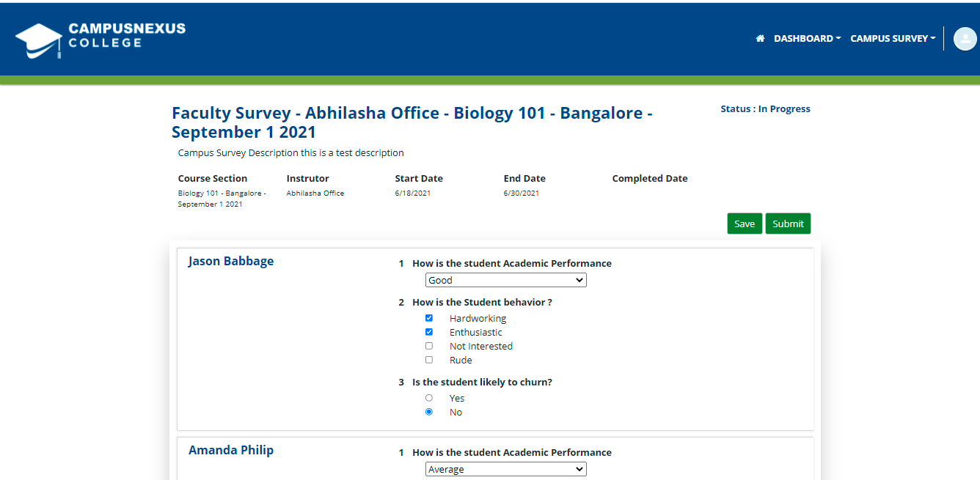The width and height of the screenshot is (980, 480).
Task: Submit the faculty survey
Action: [x=788, y=223]
